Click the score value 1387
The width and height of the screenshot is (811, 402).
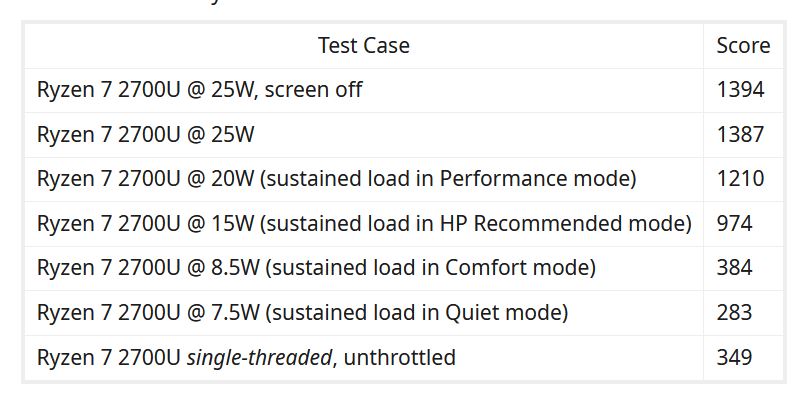pyautogui.click(x=740, y=134)
